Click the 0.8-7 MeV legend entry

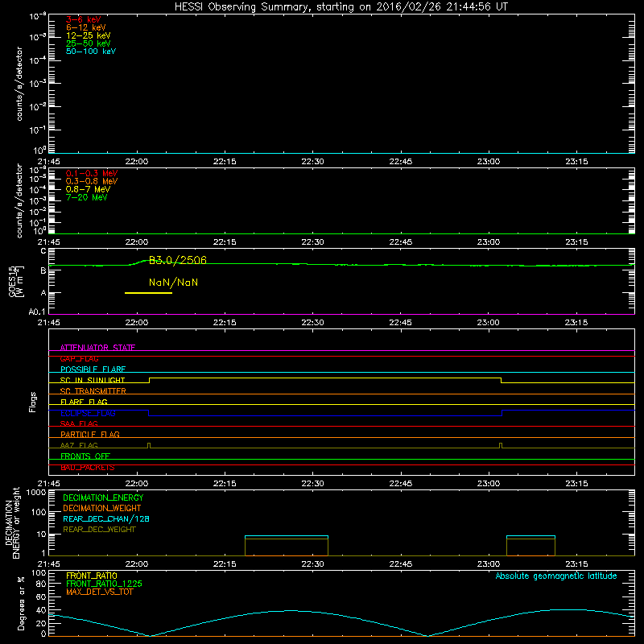pyautogui.click(x=88, y=189)
